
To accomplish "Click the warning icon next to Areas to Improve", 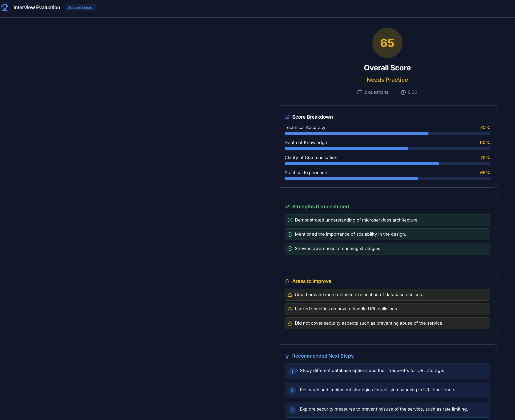I will [287, 281].
